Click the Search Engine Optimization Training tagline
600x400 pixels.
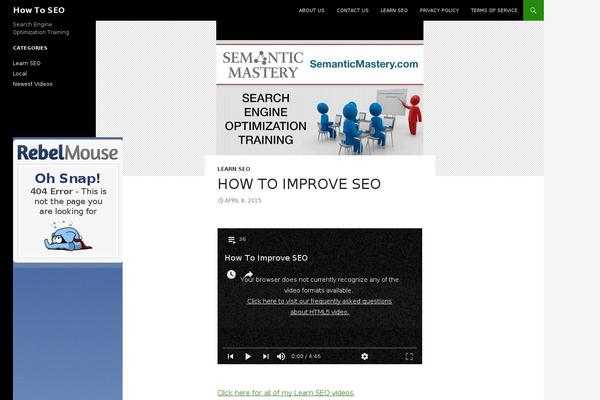[x=41, y=28]
